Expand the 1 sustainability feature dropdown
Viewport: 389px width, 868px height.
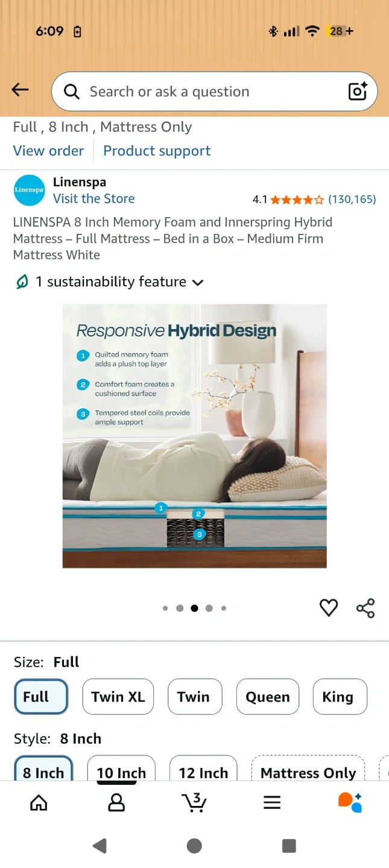[x=109, y=281]
